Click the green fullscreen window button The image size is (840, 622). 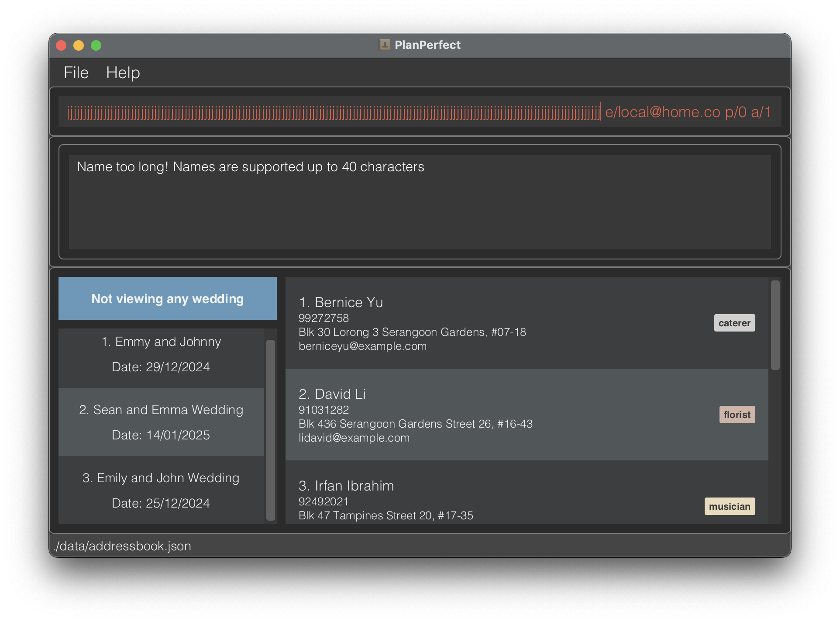click(96, 45)
